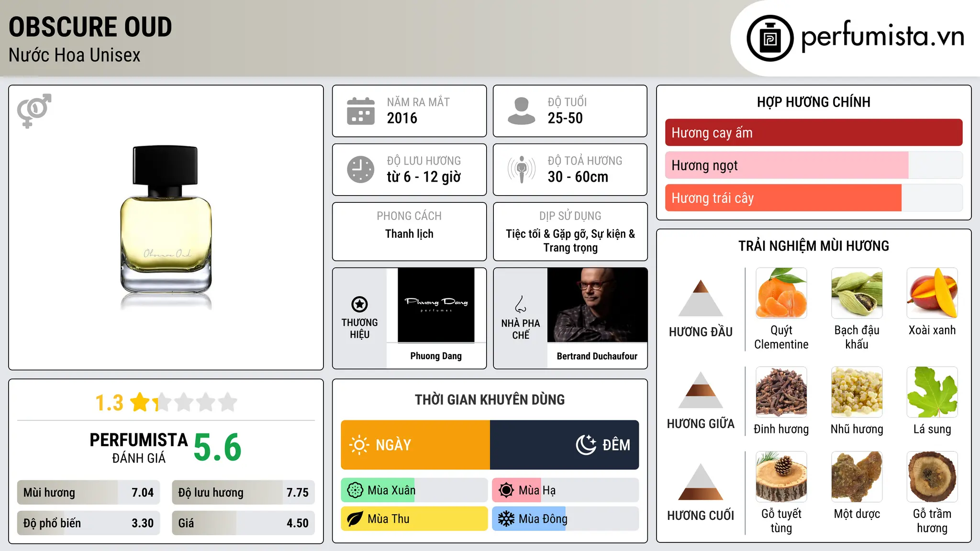Click the HỢP HƯƠNG CHÍNH heading
Screen dimensions: 980x551
(x=813, y=102)
